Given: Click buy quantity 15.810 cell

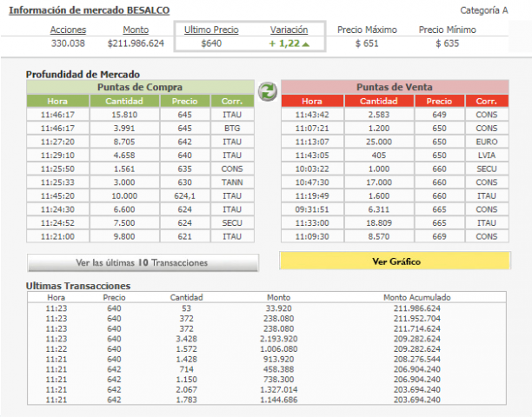Looking at the screenshot, I should tap(124, 115).
